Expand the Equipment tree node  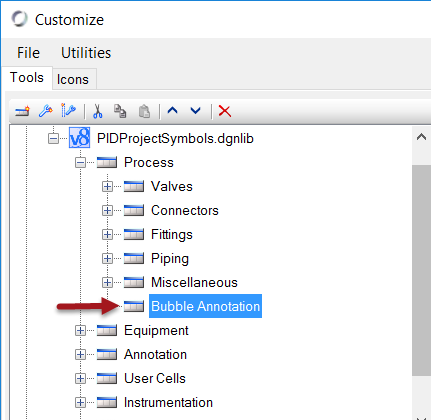[x=80, y=330]
